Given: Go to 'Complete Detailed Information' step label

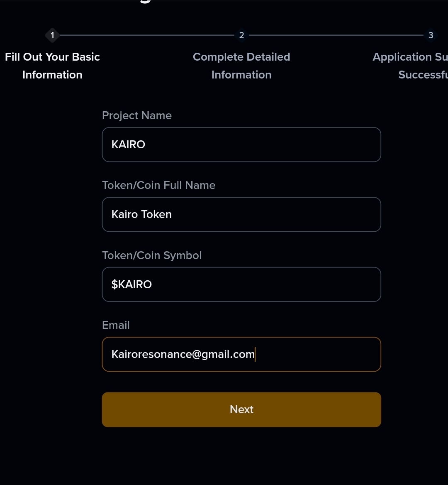Looking at the screenshot, I should coord(241,66).
